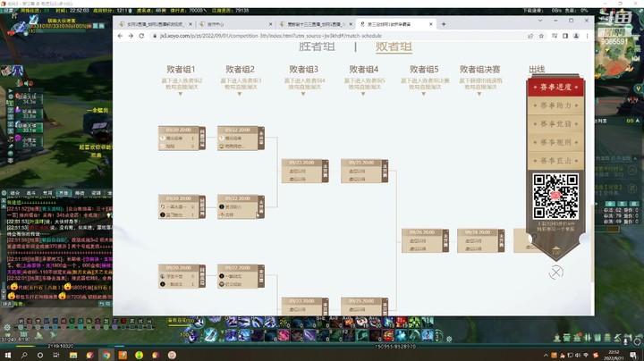Open the upper 败者组4 match card 09/25
This screenshot has width=644, height=361.
[364, 171]
